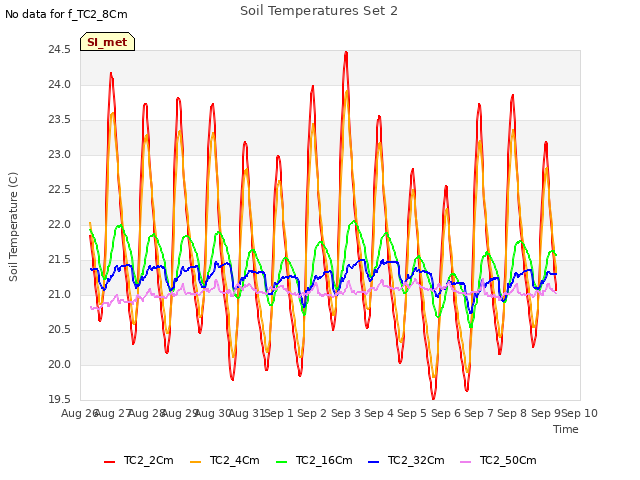Image resolution: width=640 pixels, height=480 pixels.
Task: Click the SI_met annotation badge
Action: coord(107,42)
